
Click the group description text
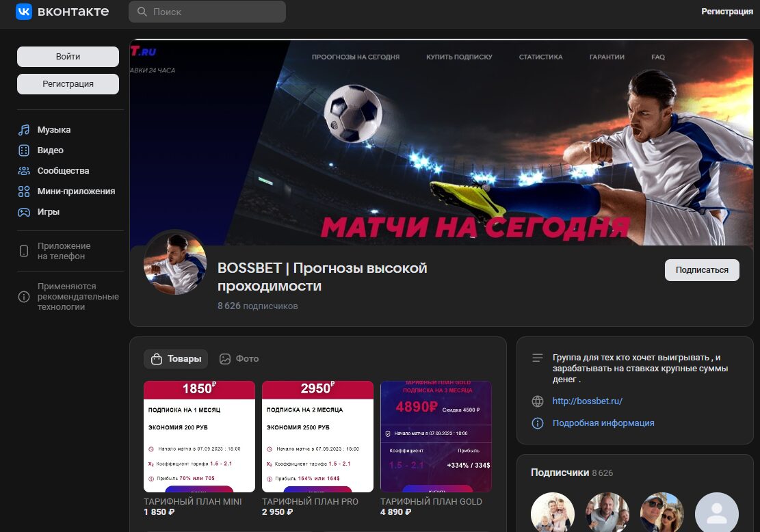point(640,369)
